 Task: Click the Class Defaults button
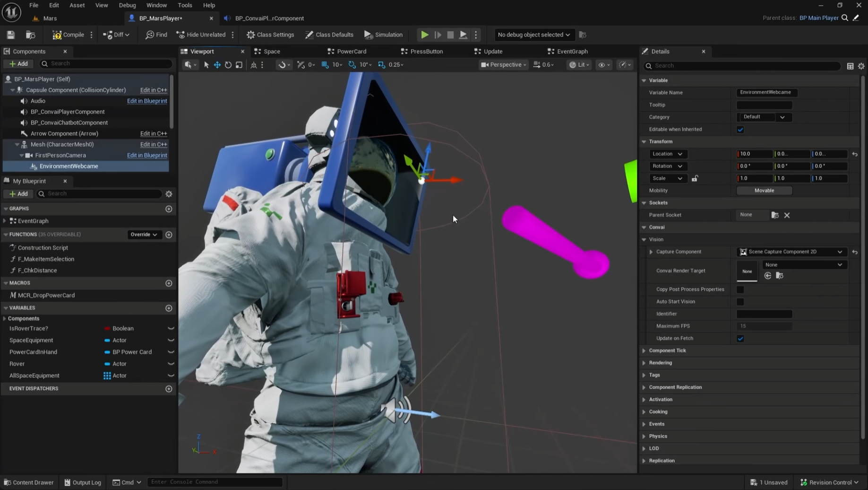pyautogui.click(x=329, y=35)
